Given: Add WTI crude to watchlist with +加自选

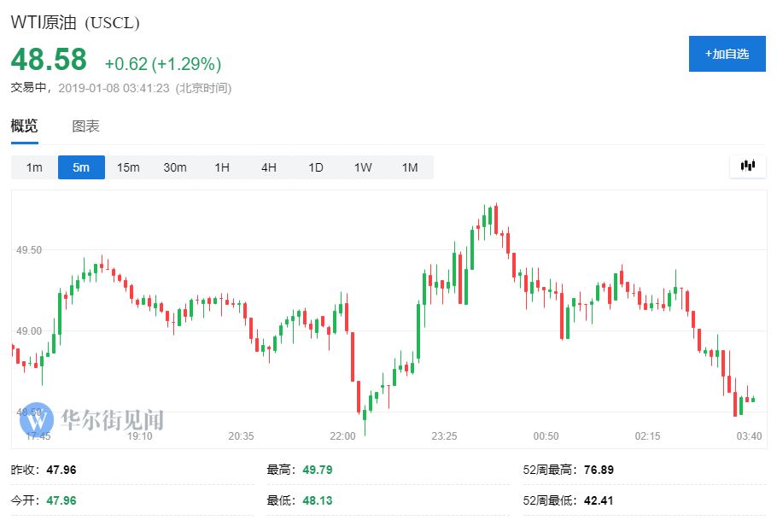Looking at the screenshot, I should [x=727, y=54].
